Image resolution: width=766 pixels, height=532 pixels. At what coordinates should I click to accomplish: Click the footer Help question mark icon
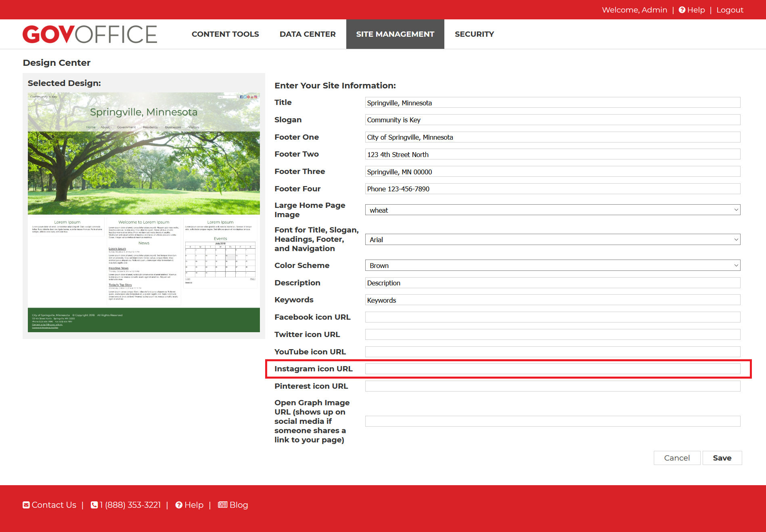pos(179,505)
